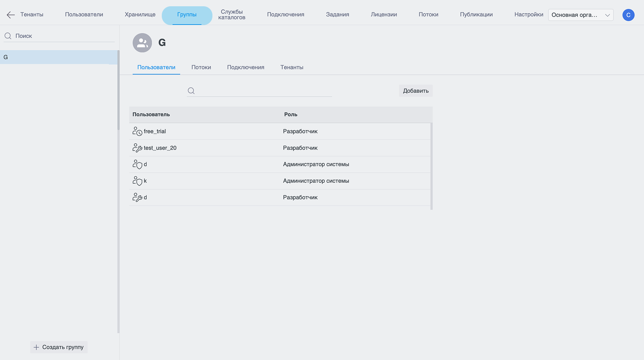Click the Пользователь column header
644x360 pixels.
pos(151,115)
